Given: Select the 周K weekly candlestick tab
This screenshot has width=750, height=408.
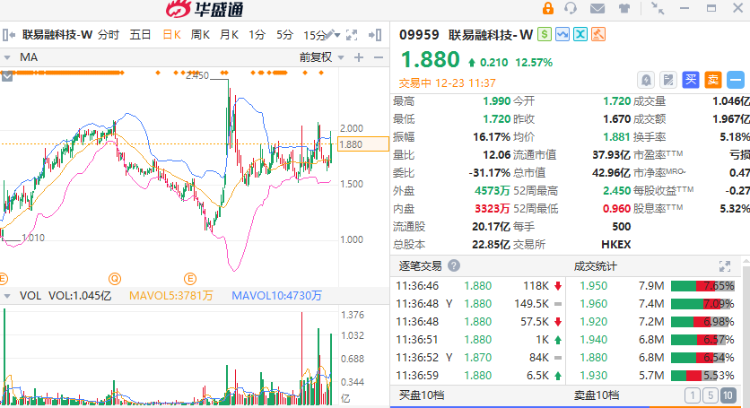Looking at the screenshot, I should point(200,35).
